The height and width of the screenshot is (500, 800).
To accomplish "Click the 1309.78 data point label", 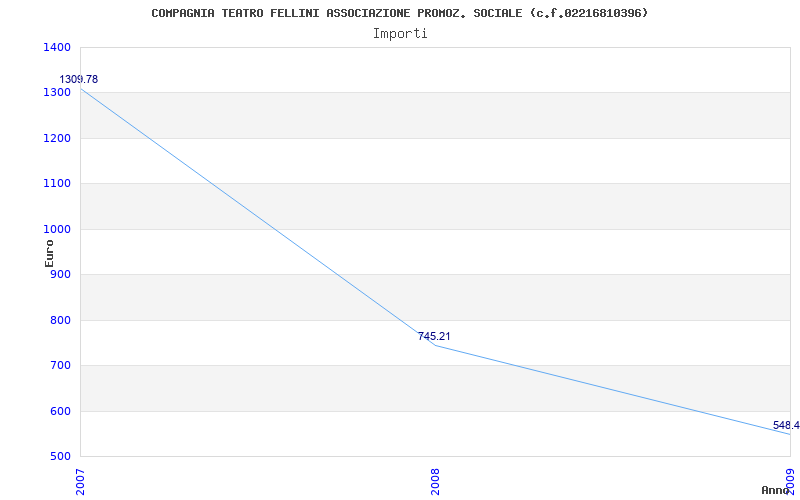I will [79, 80].
